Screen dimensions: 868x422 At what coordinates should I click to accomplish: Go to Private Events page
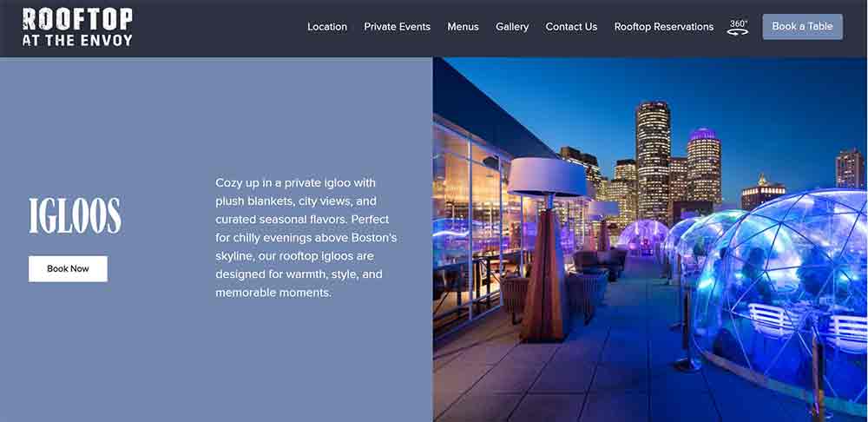point(397,27)
